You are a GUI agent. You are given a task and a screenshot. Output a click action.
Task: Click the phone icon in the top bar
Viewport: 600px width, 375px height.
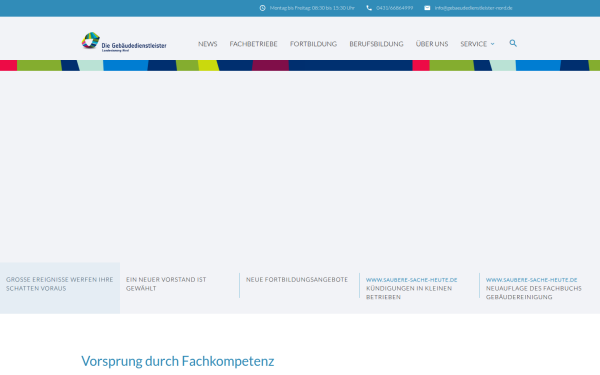[x=369, y=8]
